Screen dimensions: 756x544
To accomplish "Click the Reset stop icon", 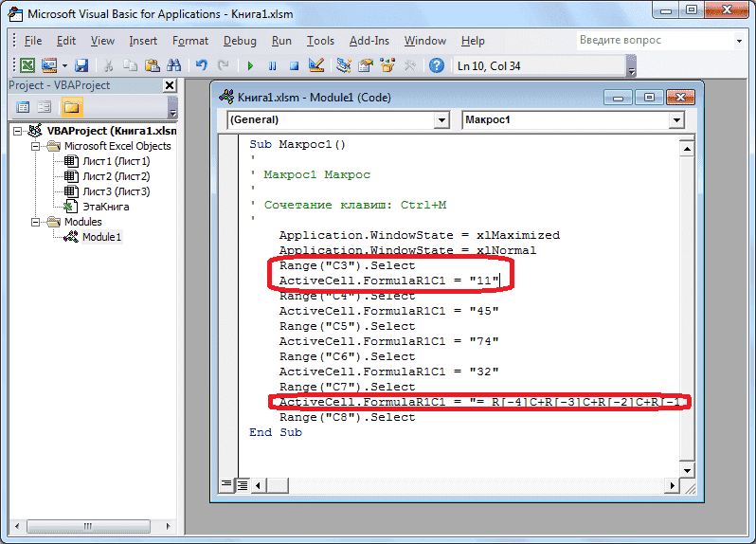I will click(x=294, y=66).
